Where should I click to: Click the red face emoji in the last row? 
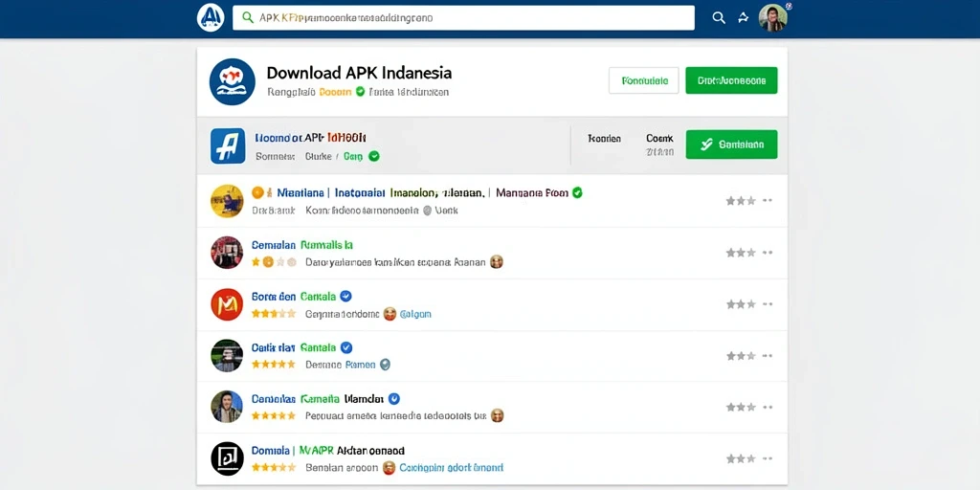[389, 467]
